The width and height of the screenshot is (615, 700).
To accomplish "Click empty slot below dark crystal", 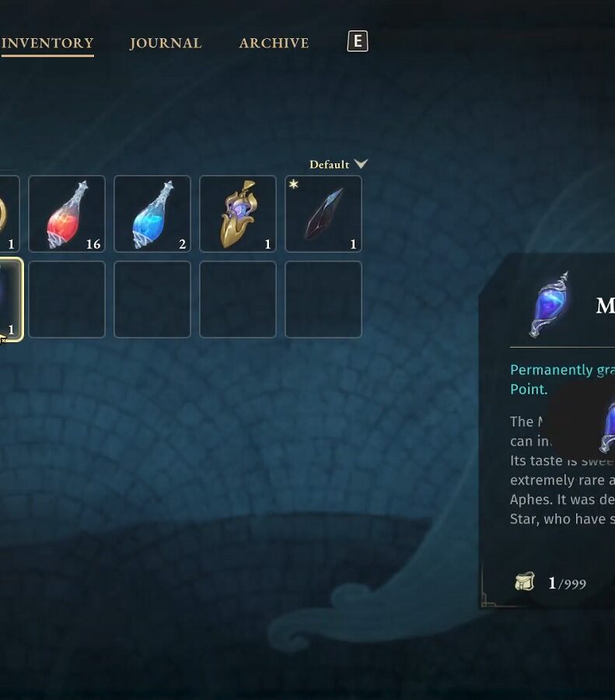I will coord(323,299).
